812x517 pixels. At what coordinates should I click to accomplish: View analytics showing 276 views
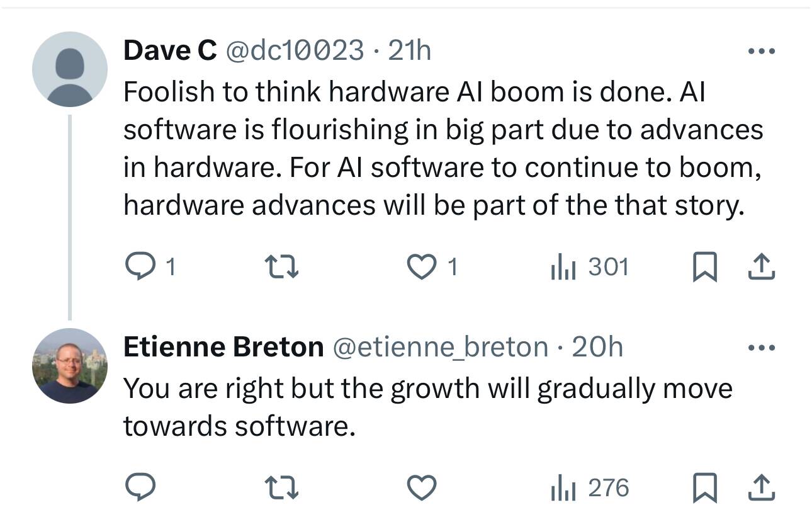tap(590, 487)
